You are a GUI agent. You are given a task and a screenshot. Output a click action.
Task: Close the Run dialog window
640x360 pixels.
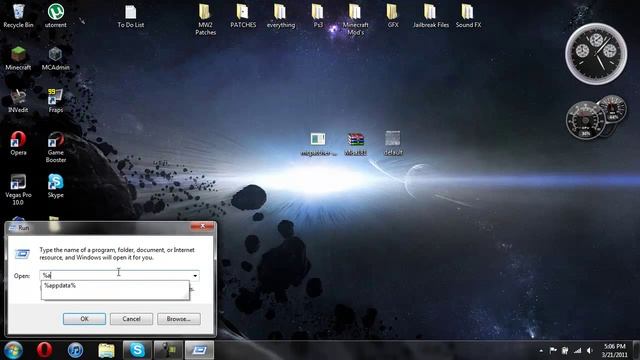(202, 226)
